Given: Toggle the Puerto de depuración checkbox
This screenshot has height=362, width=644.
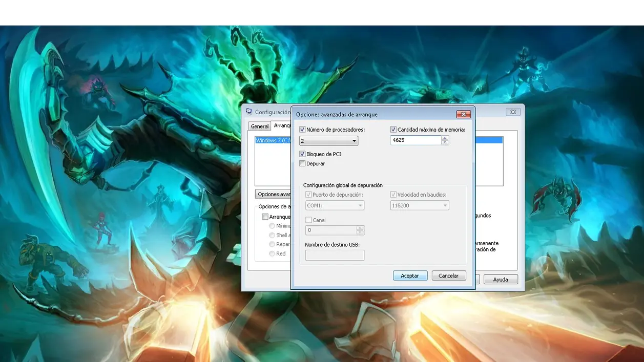Looking at the screenshot, I should pos(308,195).
